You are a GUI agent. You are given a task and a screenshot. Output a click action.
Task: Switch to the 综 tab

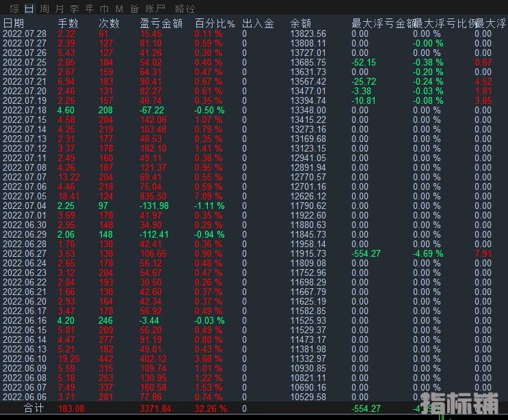point(14,9)
